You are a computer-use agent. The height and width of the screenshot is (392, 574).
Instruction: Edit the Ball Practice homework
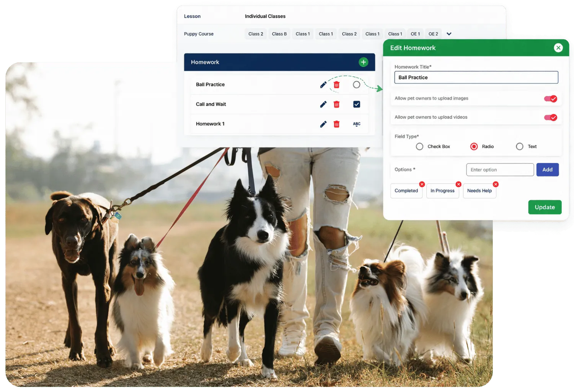[x=323, y=85]
